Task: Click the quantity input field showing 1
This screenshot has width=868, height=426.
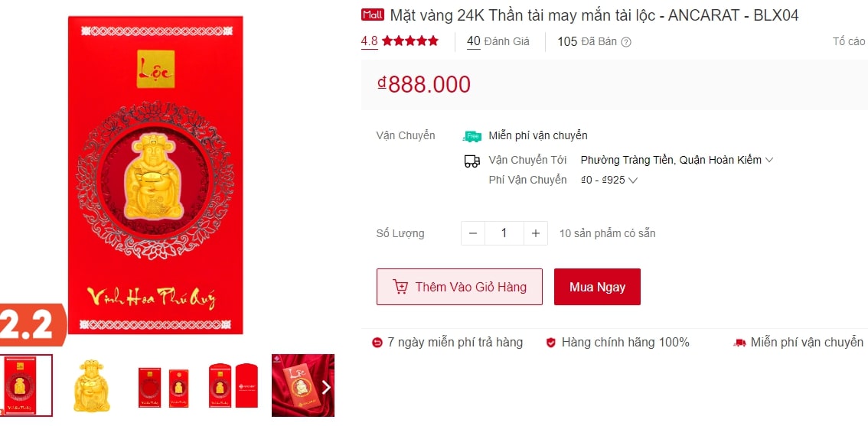Action: (x=504, y=233)
